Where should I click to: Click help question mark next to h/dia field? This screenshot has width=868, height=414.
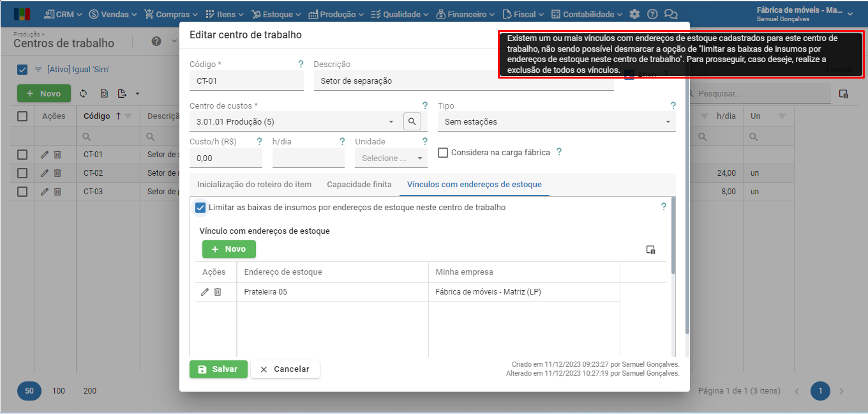pos(341,141)
